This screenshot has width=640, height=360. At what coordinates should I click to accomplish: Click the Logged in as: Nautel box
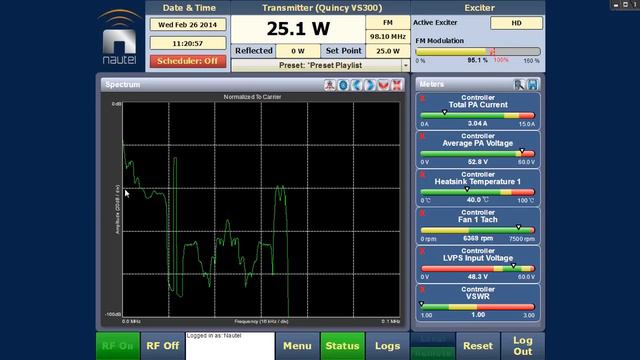tap(230, 346)
